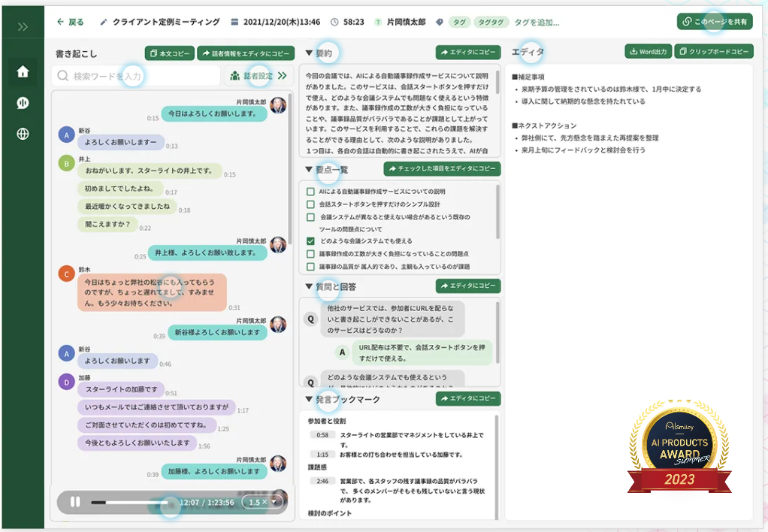
Task: Copy the 発言ブックマーク section to the editor
Action: click(x=468, y=399)
